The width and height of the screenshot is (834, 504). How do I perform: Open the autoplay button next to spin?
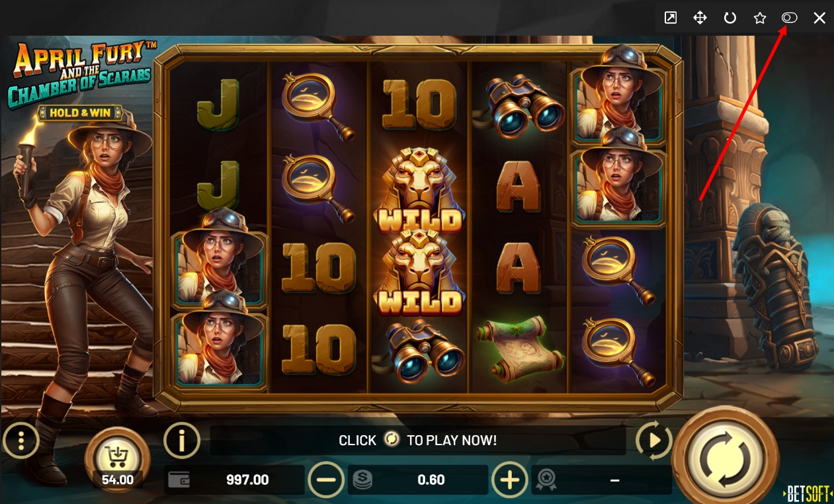pos(653,441)
